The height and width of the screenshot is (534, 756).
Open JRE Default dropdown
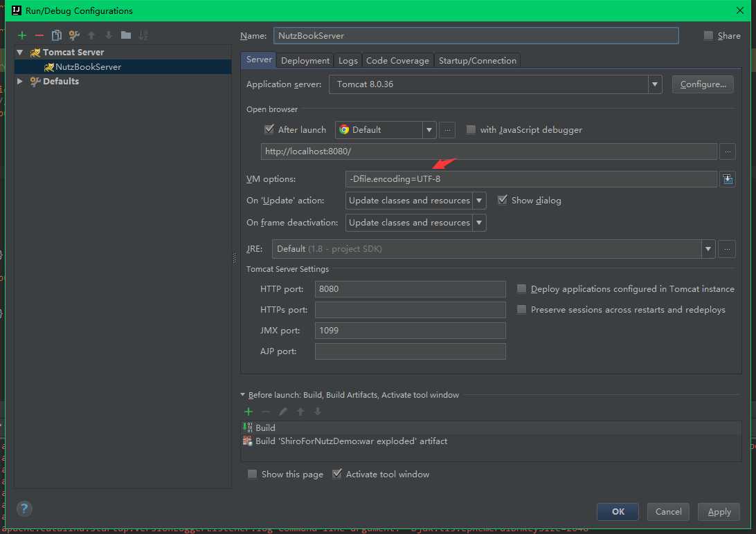[x=708, y=249]
